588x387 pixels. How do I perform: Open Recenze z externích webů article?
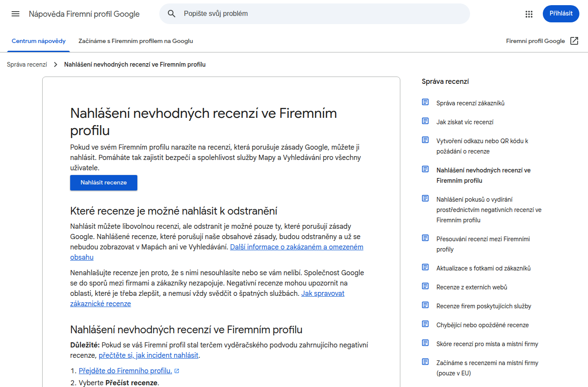(472, 287)
